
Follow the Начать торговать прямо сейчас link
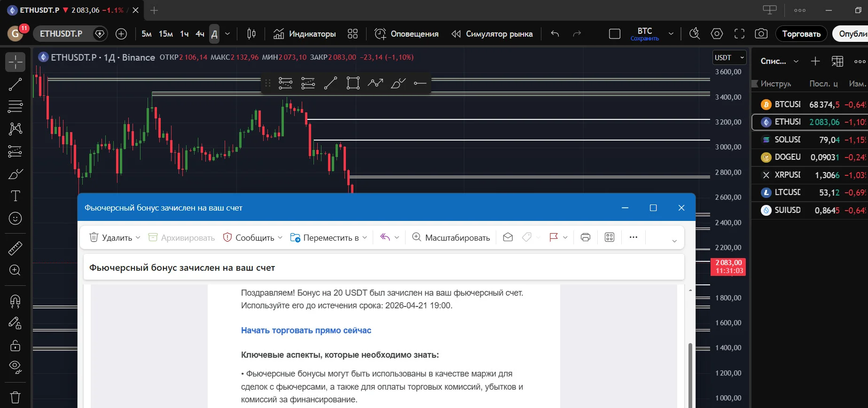point(306,330)
